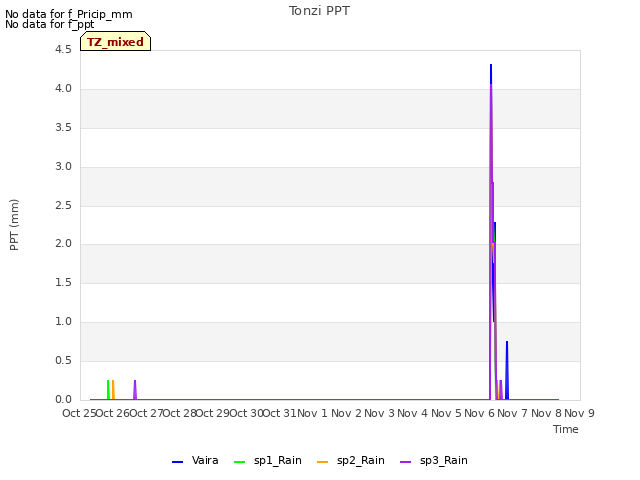Click the Oct 30 x-axis label

(x=247, y=413)
